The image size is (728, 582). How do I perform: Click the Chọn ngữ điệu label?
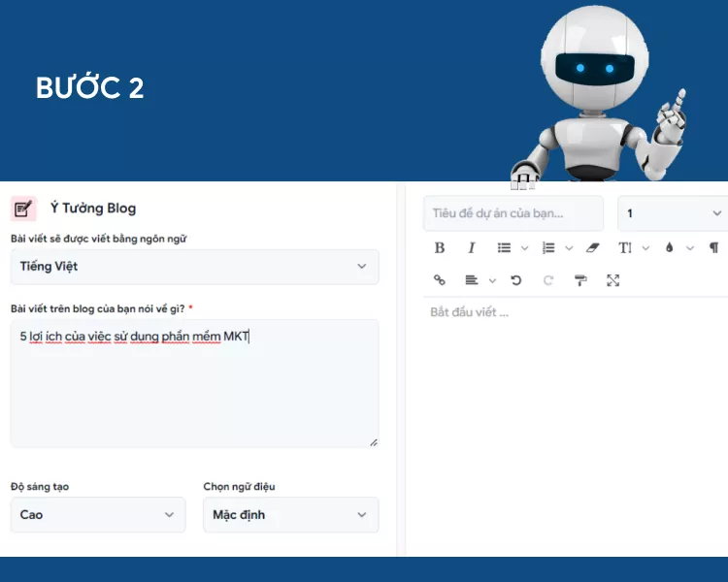[239, 486]
